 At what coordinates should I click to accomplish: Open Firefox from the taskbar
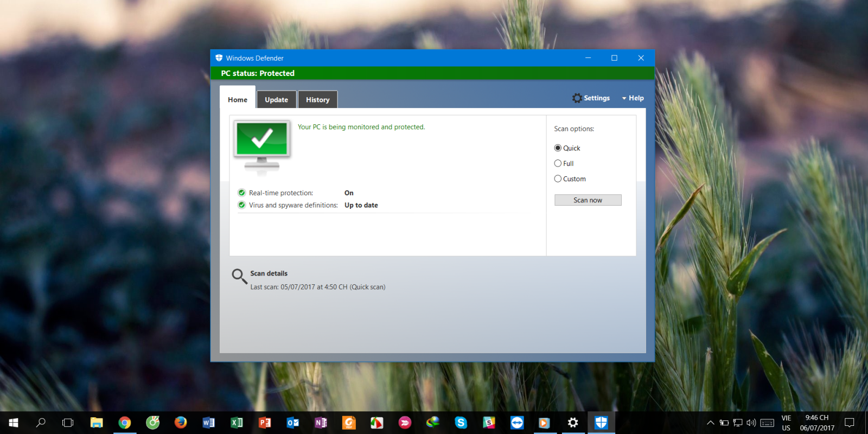pyautogui.click(x=181, y=423)
